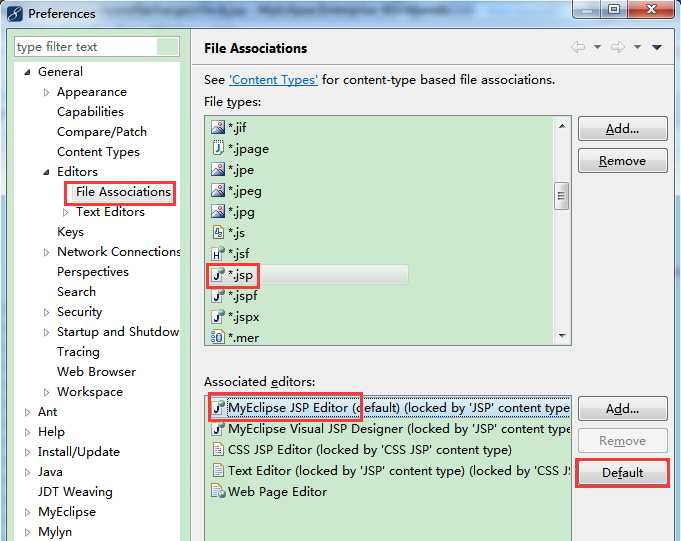The height and width of the screenshot is (541, 681).
Task: Click the Text Editor icon in associated editors
Action: [218, 470]
